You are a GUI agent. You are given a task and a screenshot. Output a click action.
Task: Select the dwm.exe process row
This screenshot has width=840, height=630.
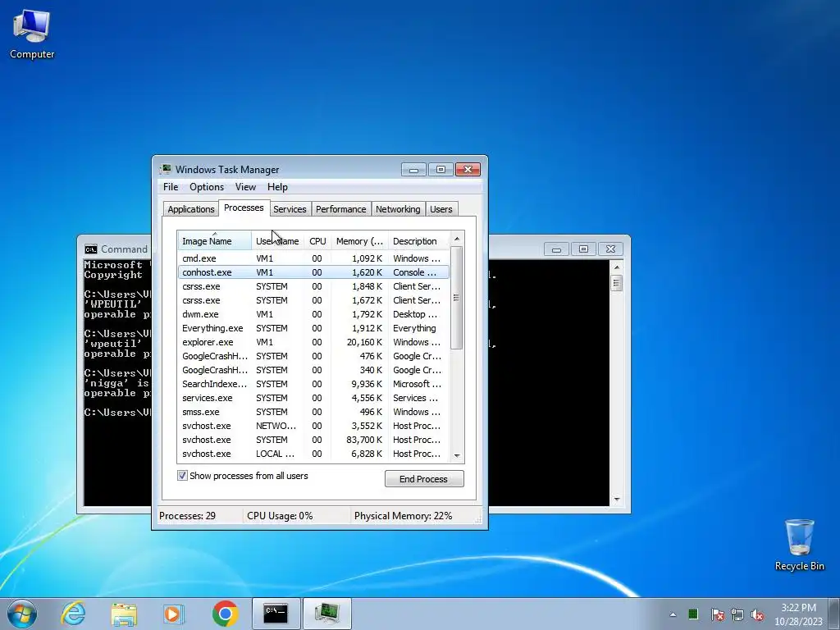(313, 314)
